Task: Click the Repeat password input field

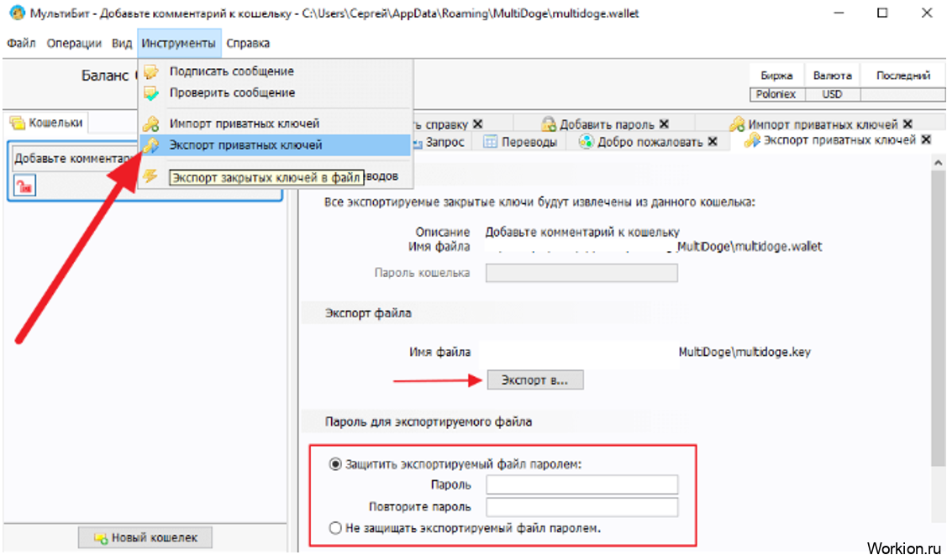Action: 581,507
